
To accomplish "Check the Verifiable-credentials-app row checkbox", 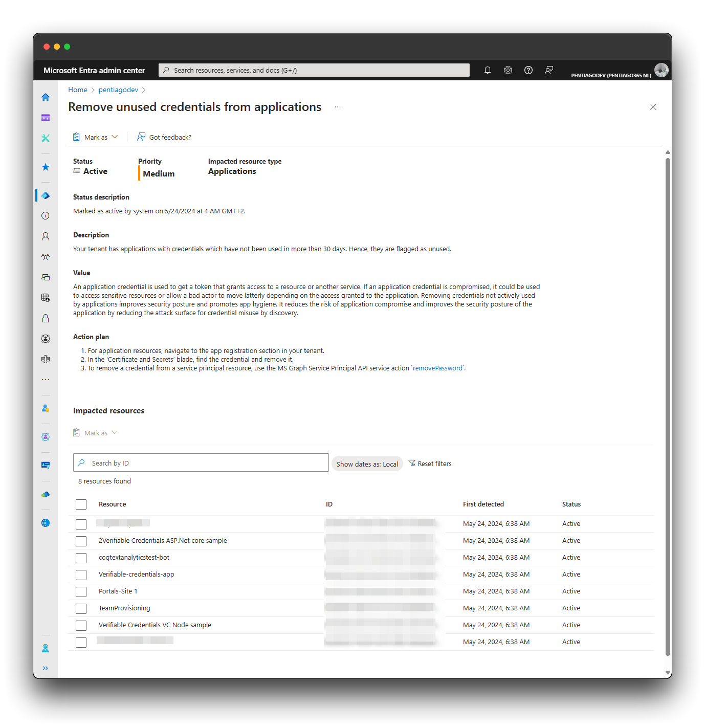I will tap(81, 575).
